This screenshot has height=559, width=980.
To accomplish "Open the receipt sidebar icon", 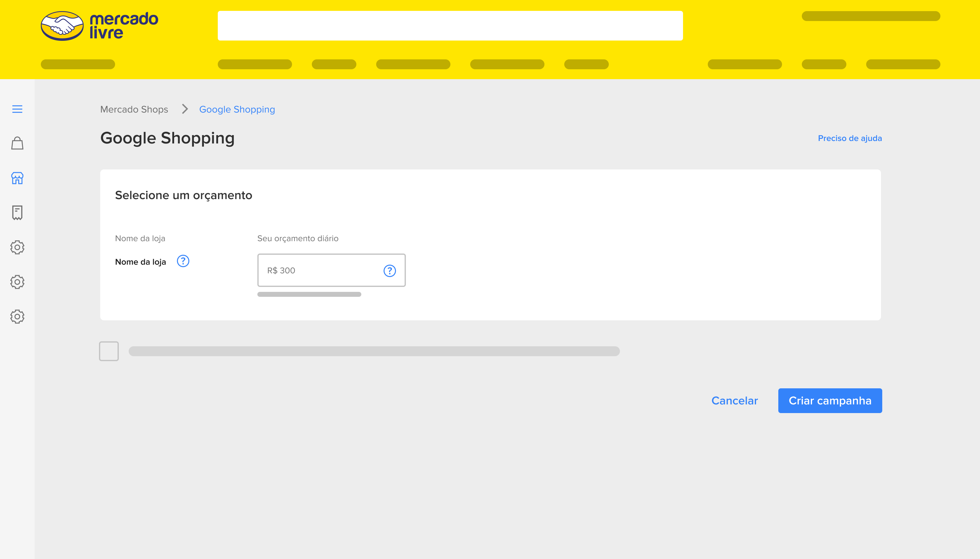I will click(17, 213).
